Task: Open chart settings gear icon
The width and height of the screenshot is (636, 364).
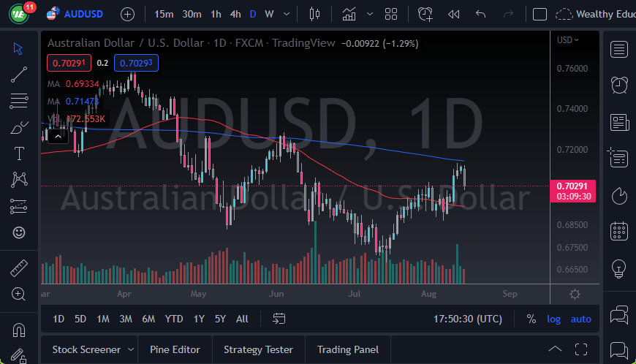Action: (575, 294)
